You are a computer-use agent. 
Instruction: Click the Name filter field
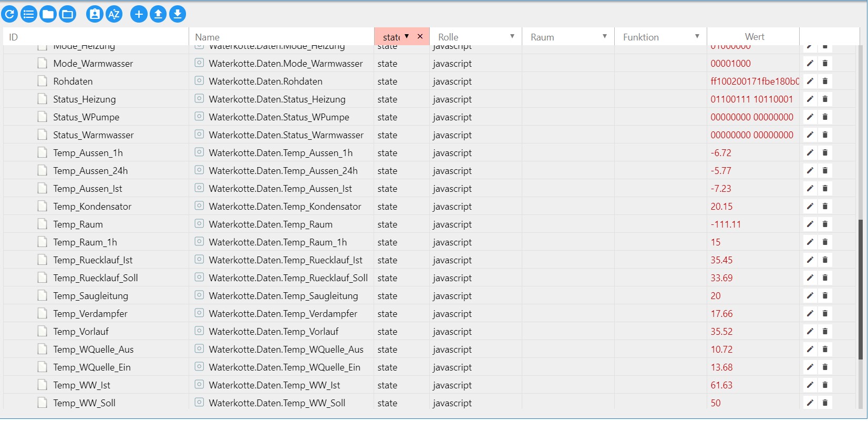282,37
